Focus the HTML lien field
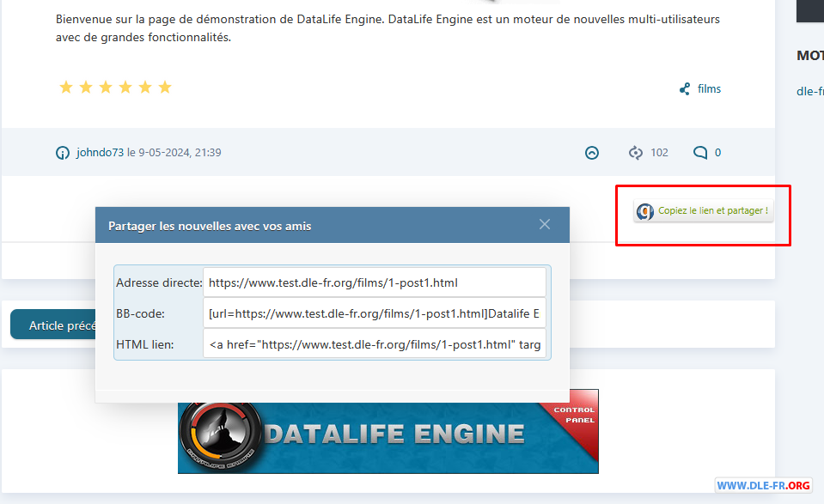 click(x=374, y=344)
